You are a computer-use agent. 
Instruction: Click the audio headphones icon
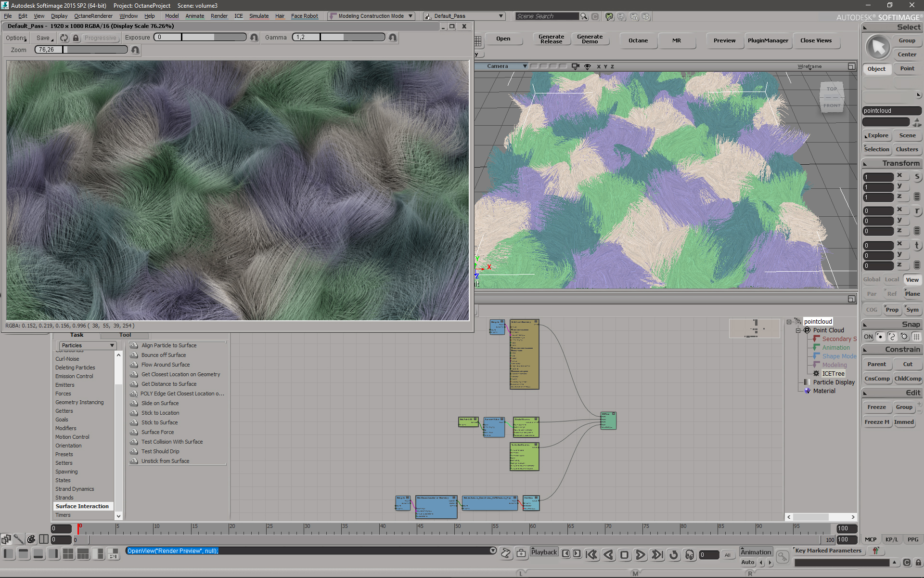690,555
